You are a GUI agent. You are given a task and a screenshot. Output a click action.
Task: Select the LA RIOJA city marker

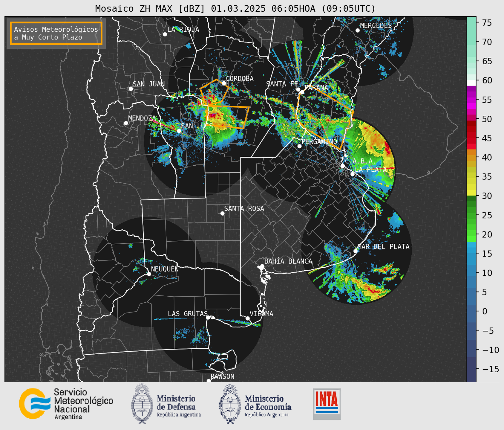[165, 34]
